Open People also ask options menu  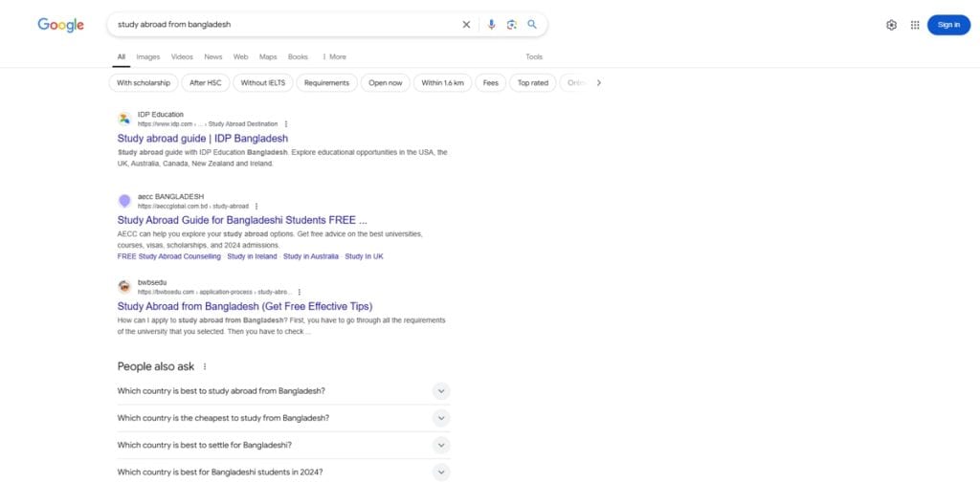coord(205,366)
